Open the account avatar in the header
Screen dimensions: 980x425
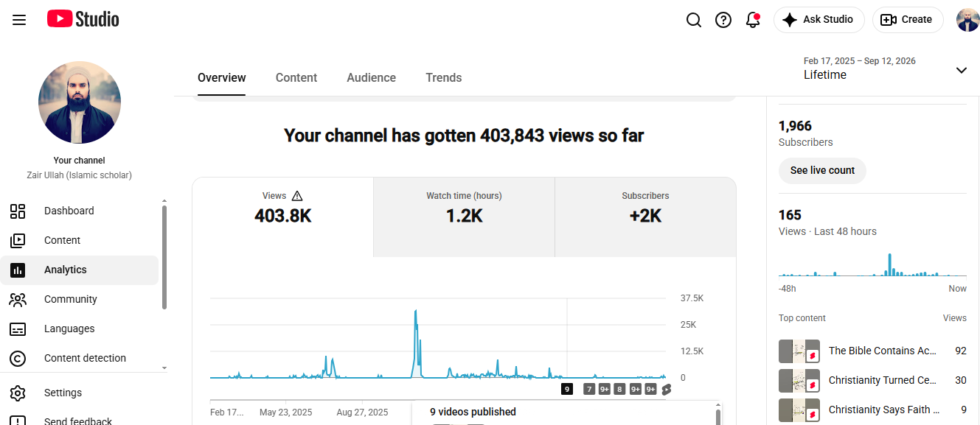point(967,20)
